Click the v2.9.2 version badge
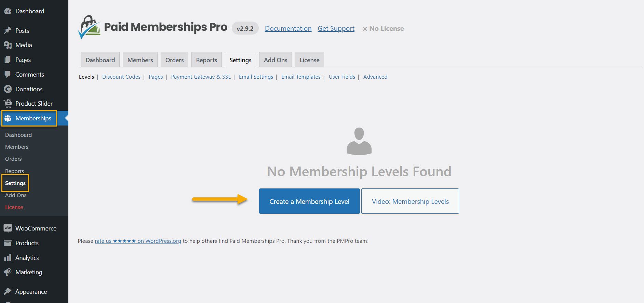 (245, 28)
